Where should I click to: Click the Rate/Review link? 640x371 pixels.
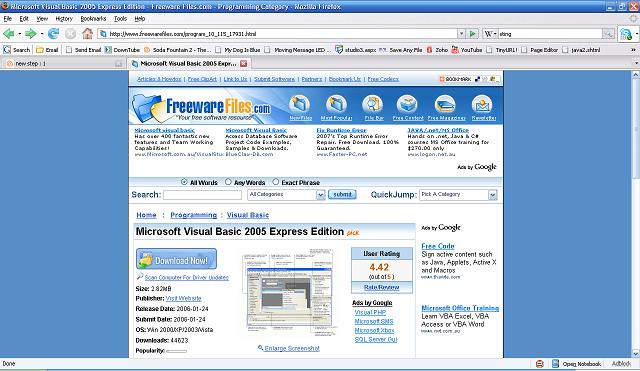[x=382, y=287]
